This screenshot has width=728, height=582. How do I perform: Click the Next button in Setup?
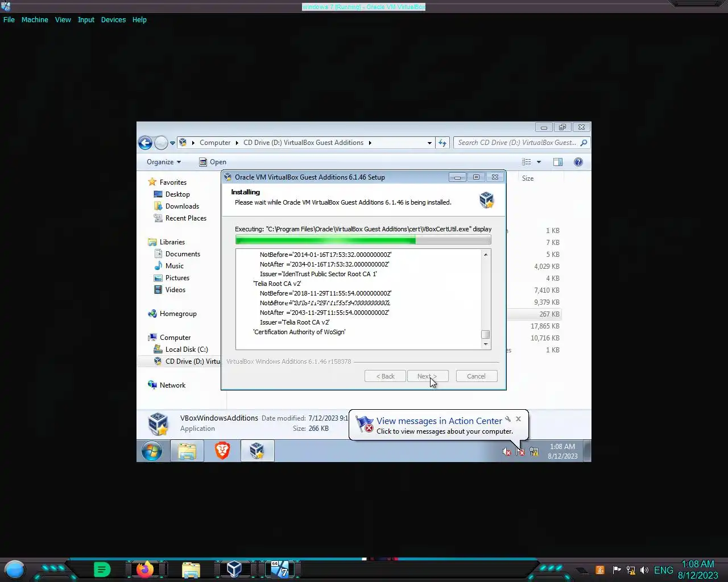(428, 376)
